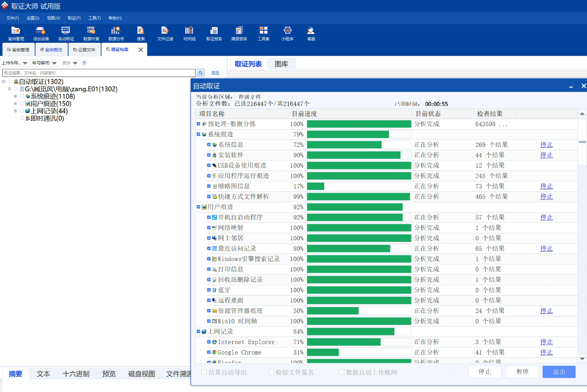
Task: Open the 文件过滤 tool
Action: pos(165,33)
